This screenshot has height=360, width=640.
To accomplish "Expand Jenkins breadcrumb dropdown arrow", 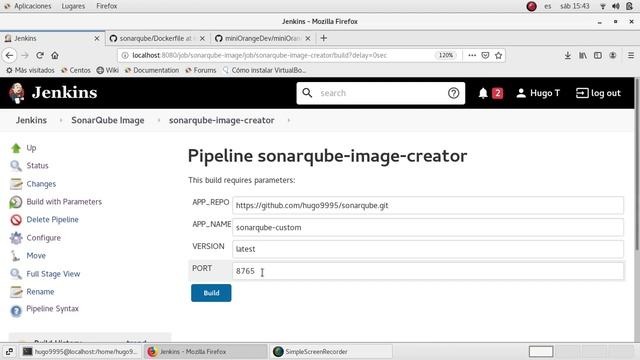I will (x=60, y=120).
